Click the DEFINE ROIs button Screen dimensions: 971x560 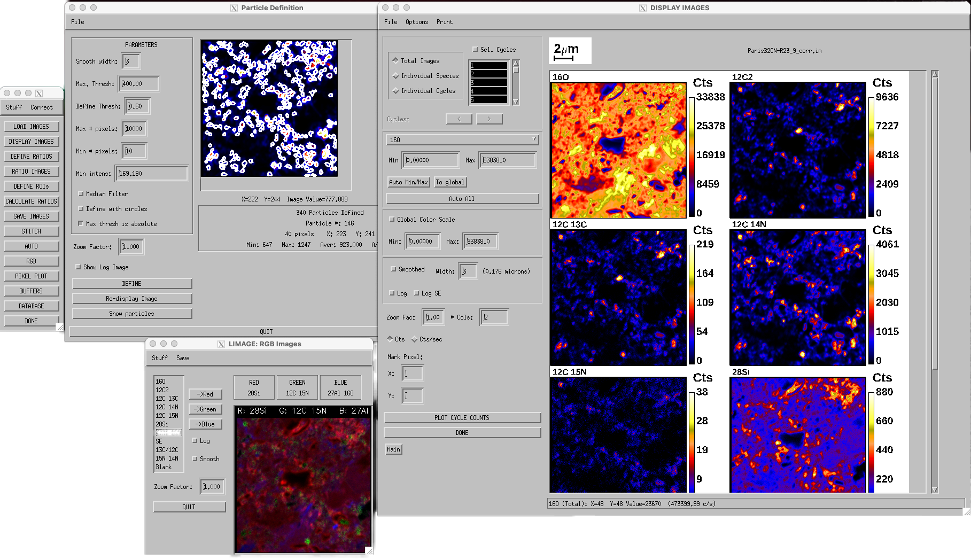31,186
